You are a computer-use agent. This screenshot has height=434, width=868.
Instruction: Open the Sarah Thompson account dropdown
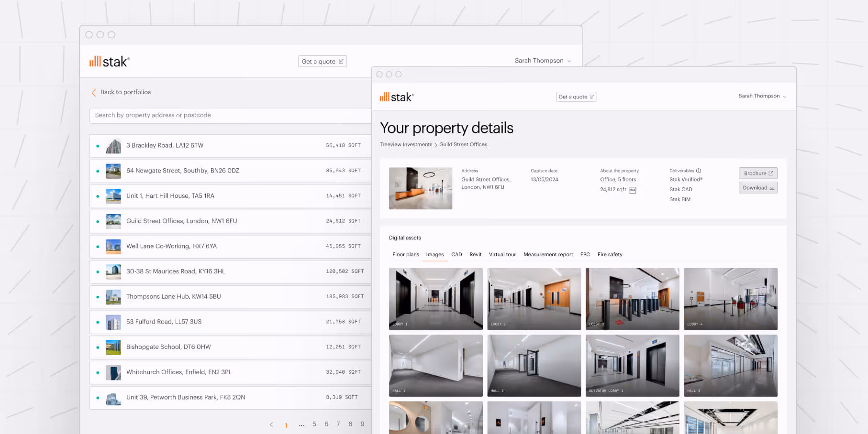[762, 96]
